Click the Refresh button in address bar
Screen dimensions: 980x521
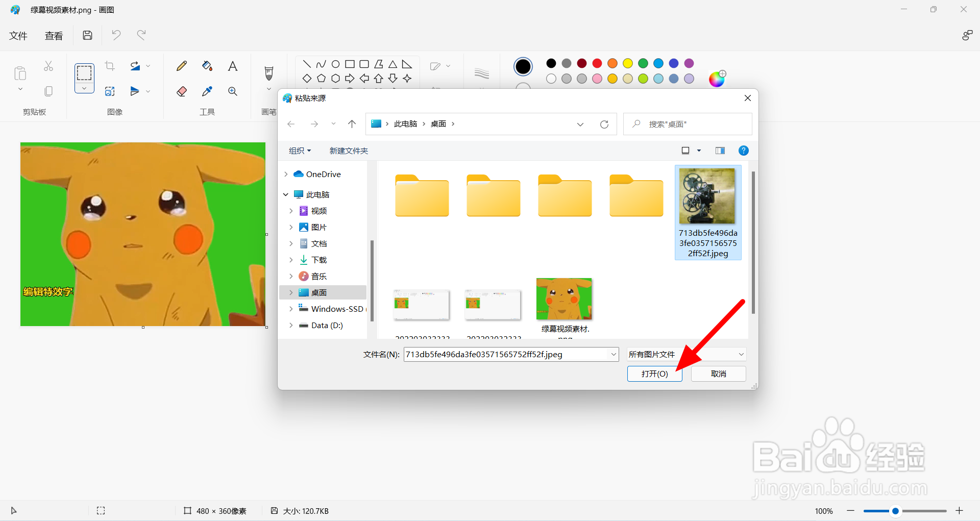pyautogui.click(x=604, y=124)
